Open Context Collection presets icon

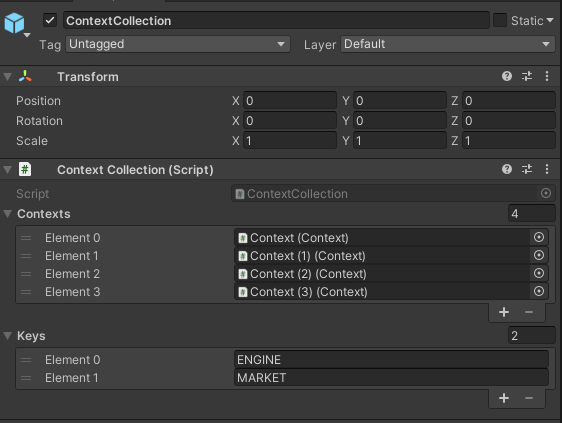pos(527,169)
